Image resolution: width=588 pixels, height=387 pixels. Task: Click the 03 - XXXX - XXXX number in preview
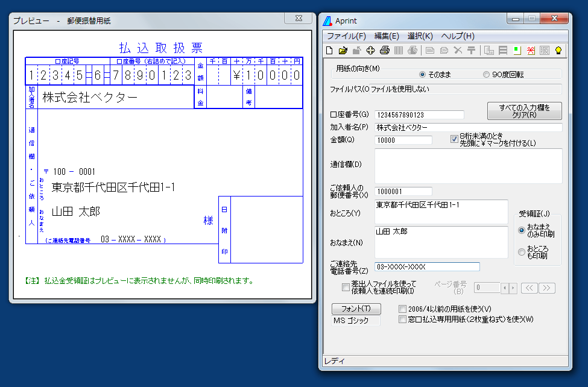coord(131,239)
